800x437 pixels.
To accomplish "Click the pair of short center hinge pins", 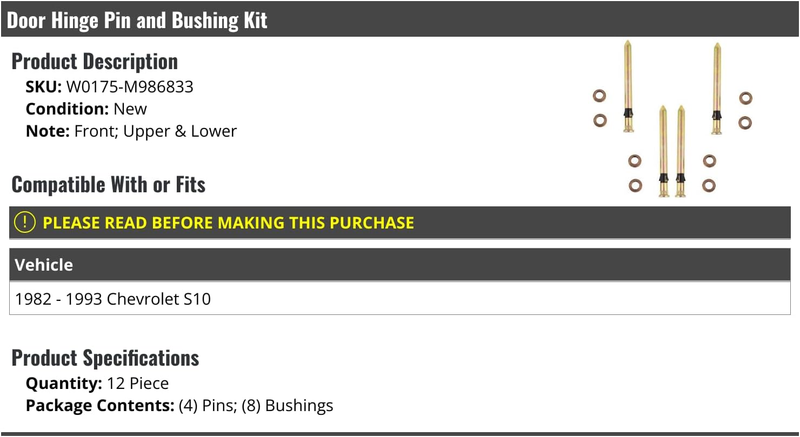I will click(672, 151).
